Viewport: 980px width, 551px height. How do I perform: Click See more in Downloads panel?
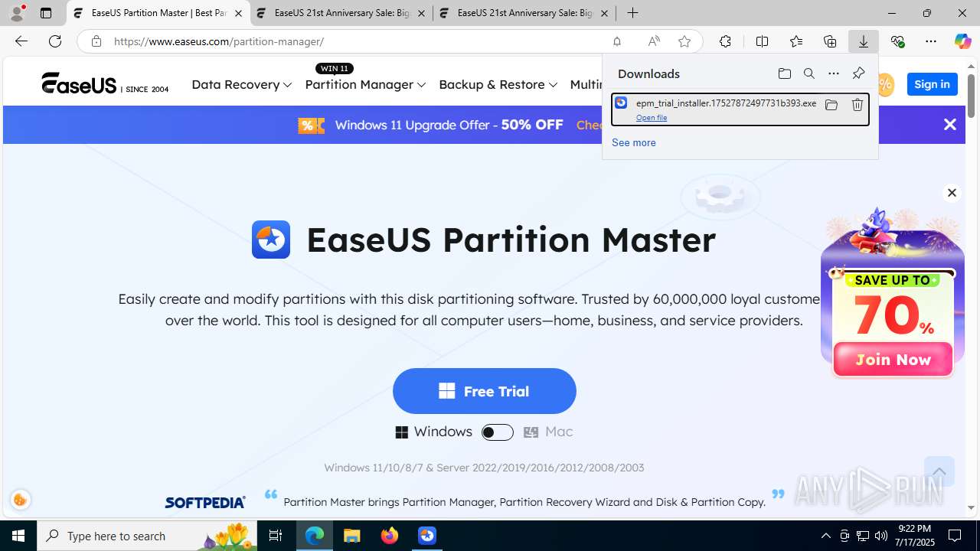633,142
